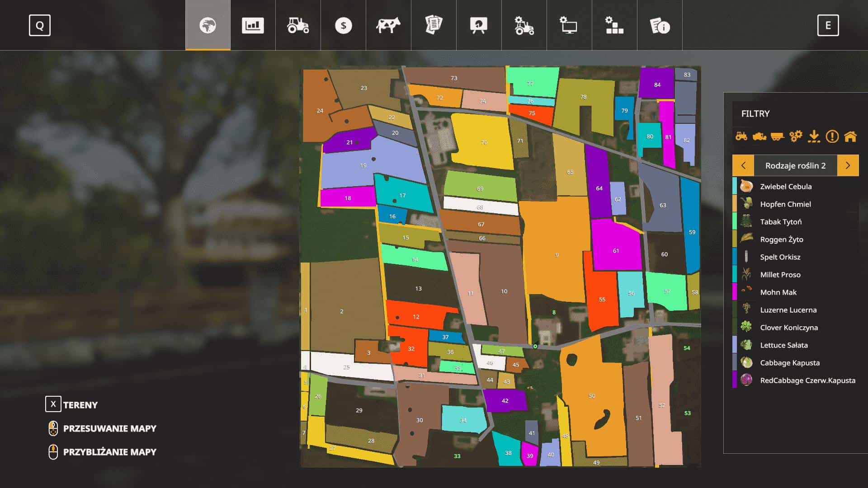
Task: Toggle the Tabak Tytoń crop filter
Action: pyautogui.click(x=781, y=222)
